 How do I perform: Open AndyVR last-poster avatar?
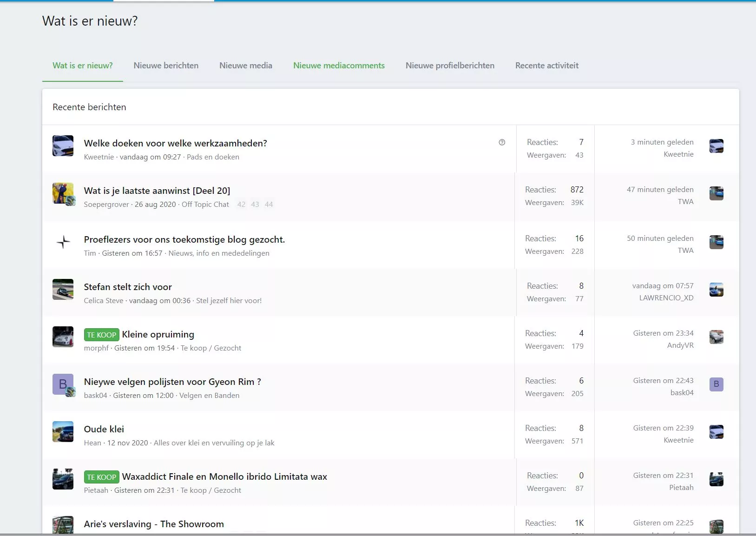717,337
